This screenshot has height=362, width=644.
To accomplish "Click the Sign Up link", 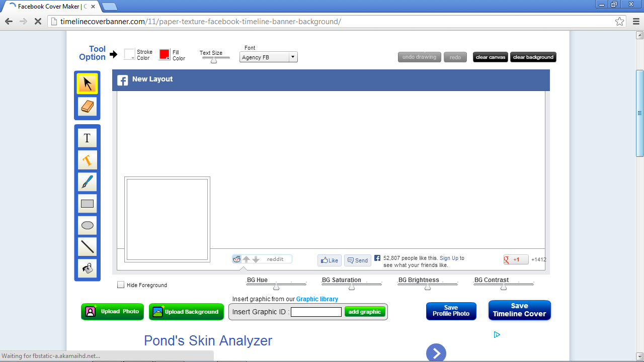I will click(x=449, y=258).
